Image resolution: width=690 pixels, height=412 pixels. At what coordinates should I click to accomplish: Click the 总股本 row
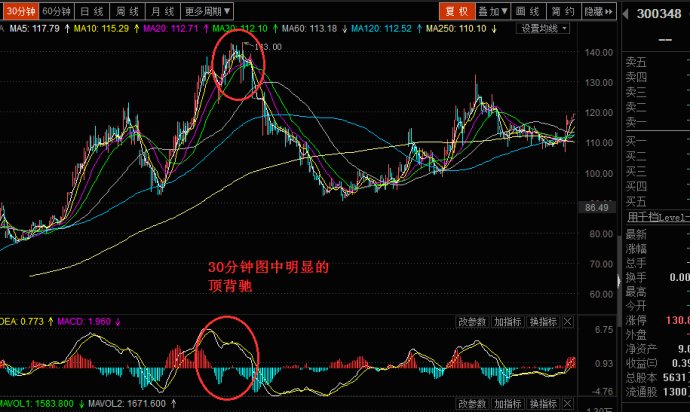click(657, 378)
